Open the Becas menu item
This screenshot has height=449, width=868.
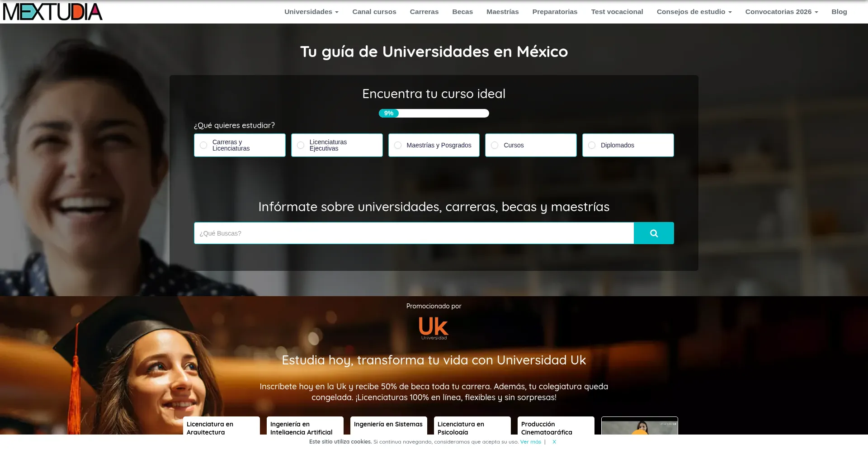coord(462,12)
